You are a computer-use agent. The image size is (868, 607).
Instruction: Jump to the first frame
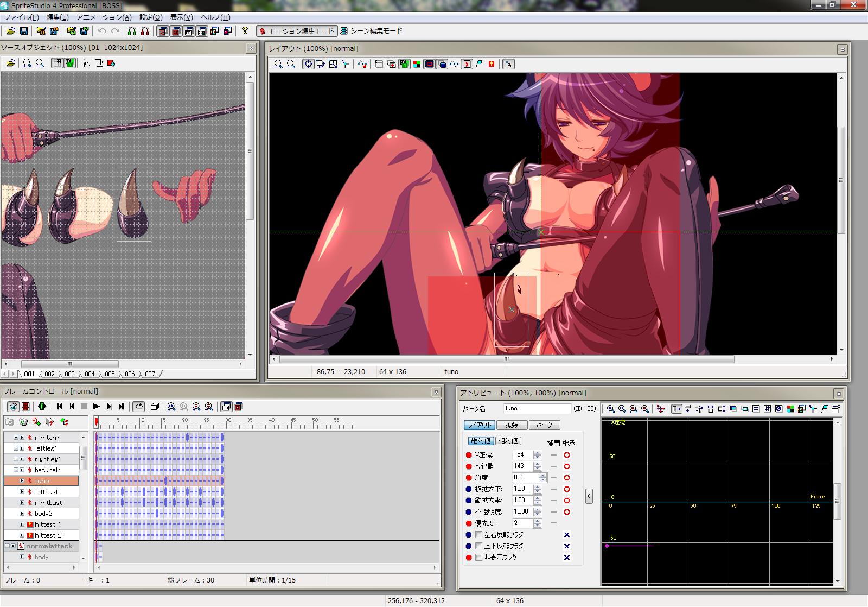coord(60,406)
